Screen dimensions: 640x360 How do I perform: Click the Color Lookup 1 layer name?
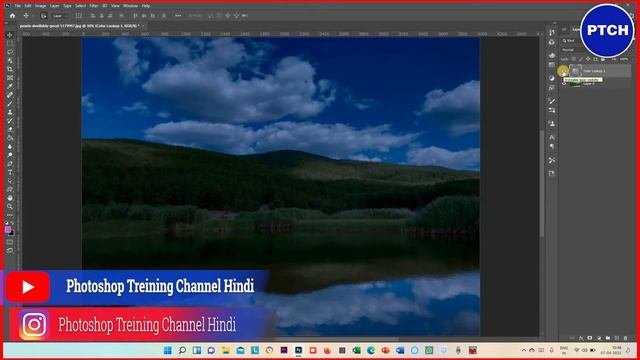point(594,71)
